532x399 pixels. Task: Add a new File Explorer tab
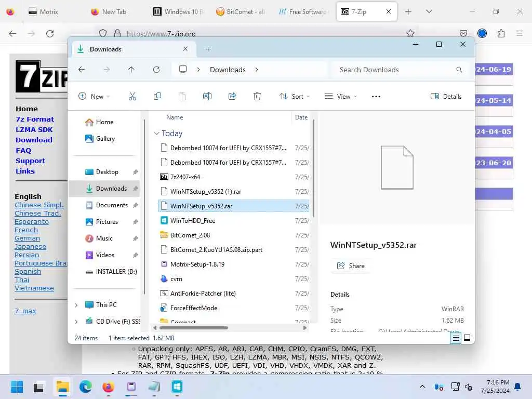coord(208,49)
